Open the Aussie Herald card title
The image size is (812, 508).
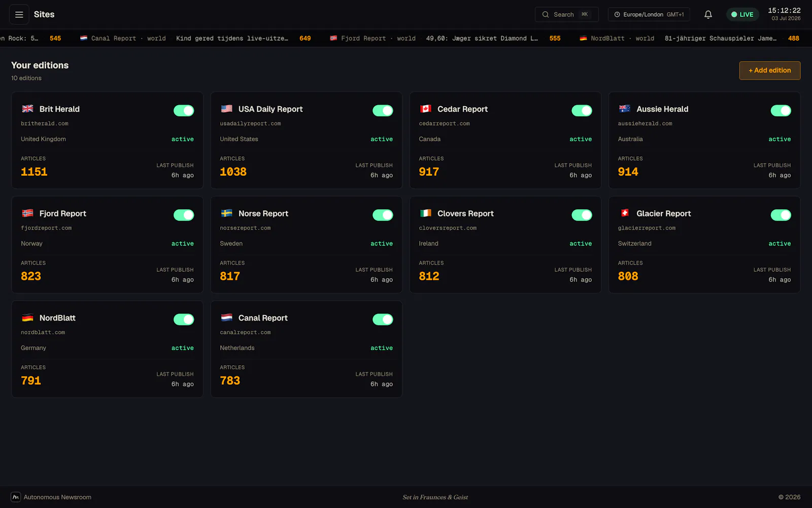pos(662,109)
